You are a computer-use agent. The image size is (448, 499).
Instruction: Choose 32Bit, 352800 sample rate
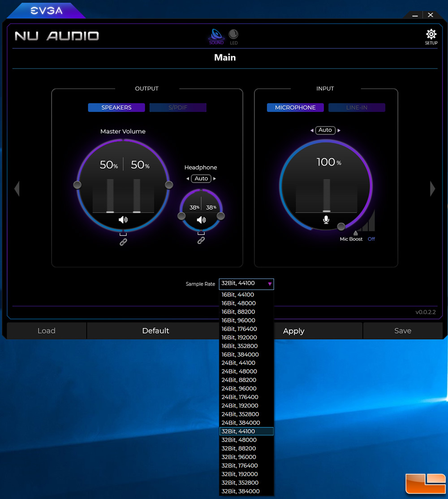246,483
